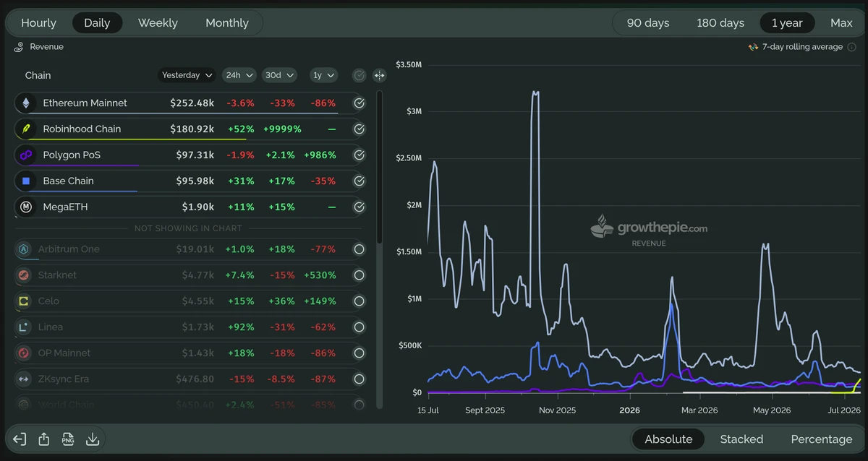Viewport: 868px width, 461px height.
Task: Add Linea to chart
Action: (x=359, y=327)
